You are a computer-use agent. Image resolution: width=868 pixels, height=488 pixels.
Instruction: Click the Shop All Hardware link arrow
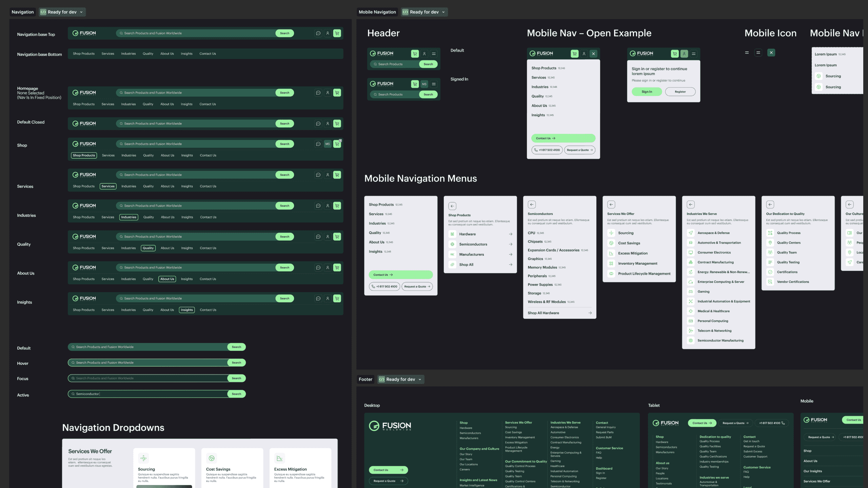[x=590, y=313]
